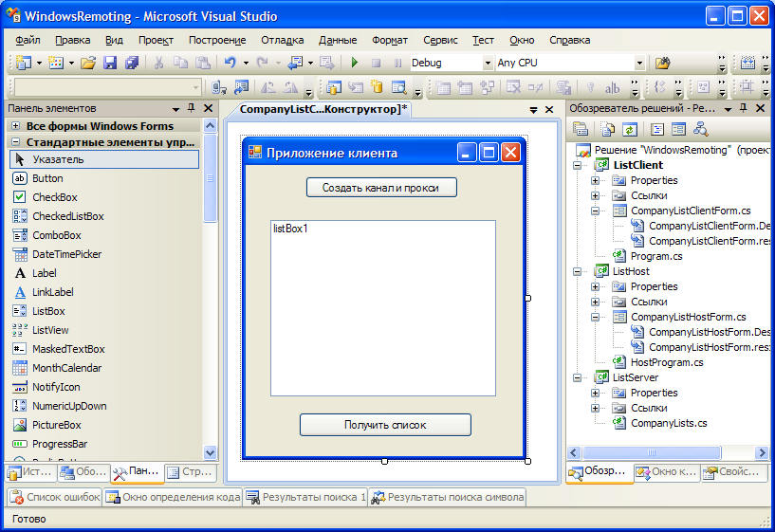Screen dimensions: 775x532
Task: Open the Сервис menu
Action: click(440, 40)
